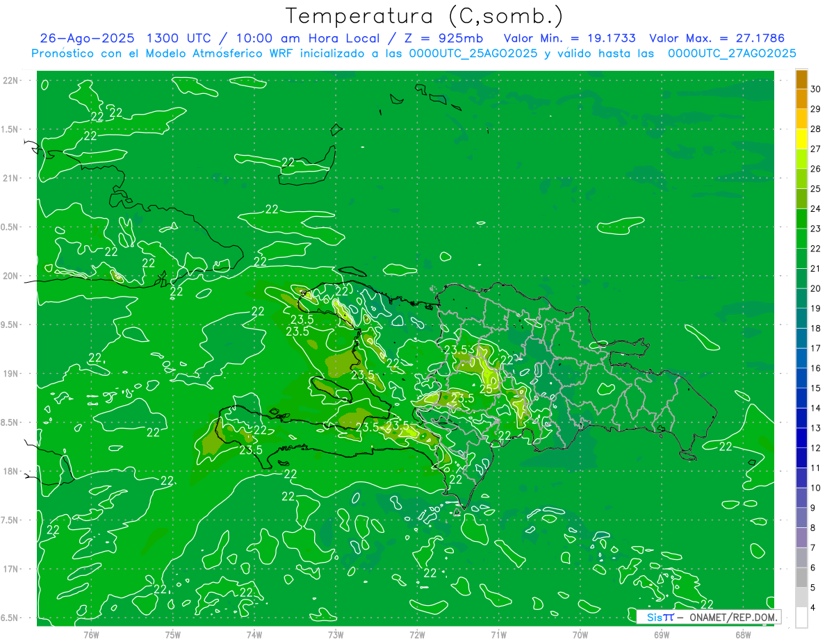
Task: Click the '25' contour label on the map
Action: tap(486, 390)
